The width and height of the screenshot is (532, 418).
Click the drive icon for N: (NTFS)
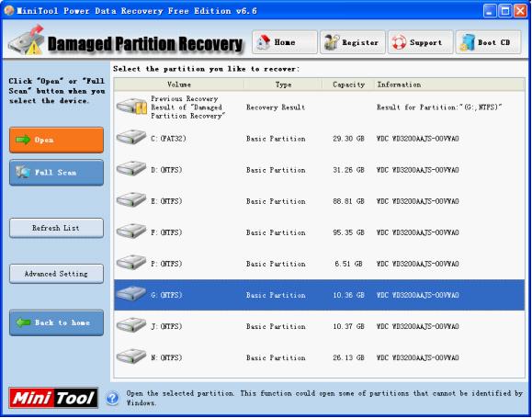pos(131,356)
